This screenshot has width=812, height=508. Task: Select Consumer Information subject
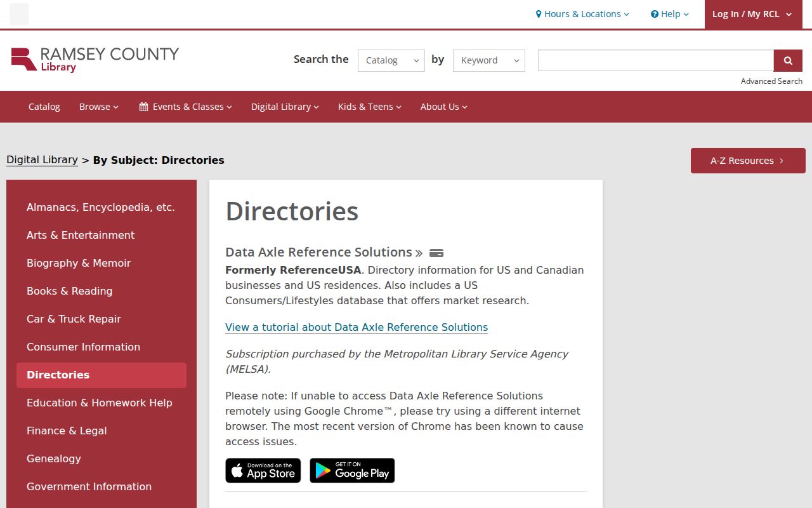101,347
